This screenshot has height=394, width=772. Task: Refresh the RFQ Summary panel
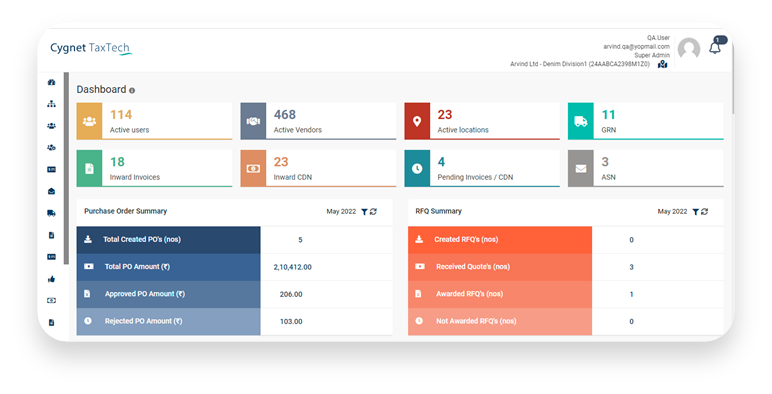click(x=705, y=211)
